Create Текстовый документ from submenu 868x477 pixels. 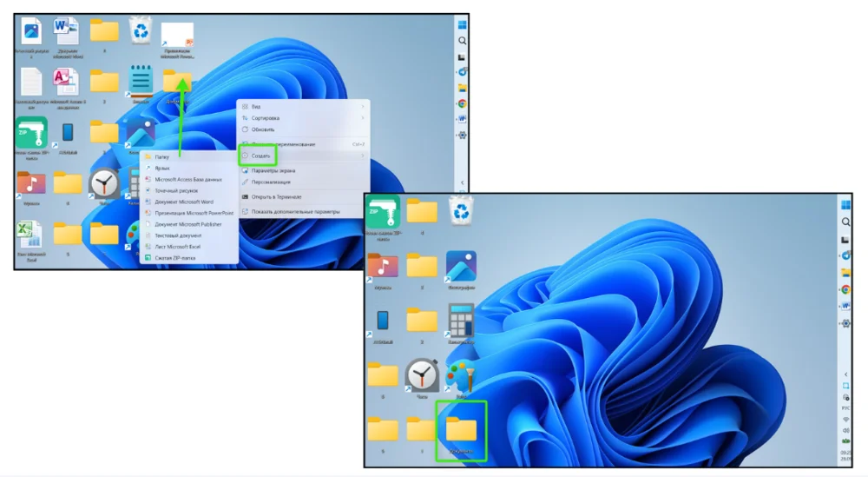coord(189,235)
